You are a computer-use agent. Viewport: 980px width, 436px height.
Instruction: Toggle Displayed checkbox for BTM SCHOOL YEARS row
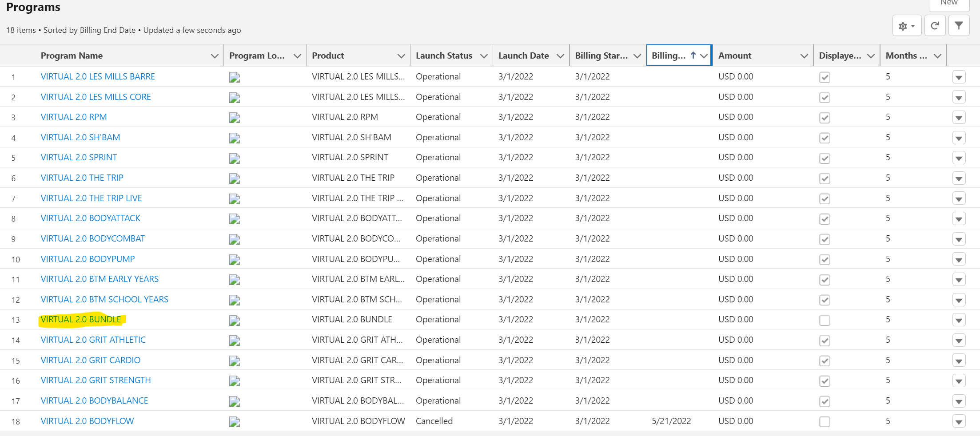click(825, 300)
